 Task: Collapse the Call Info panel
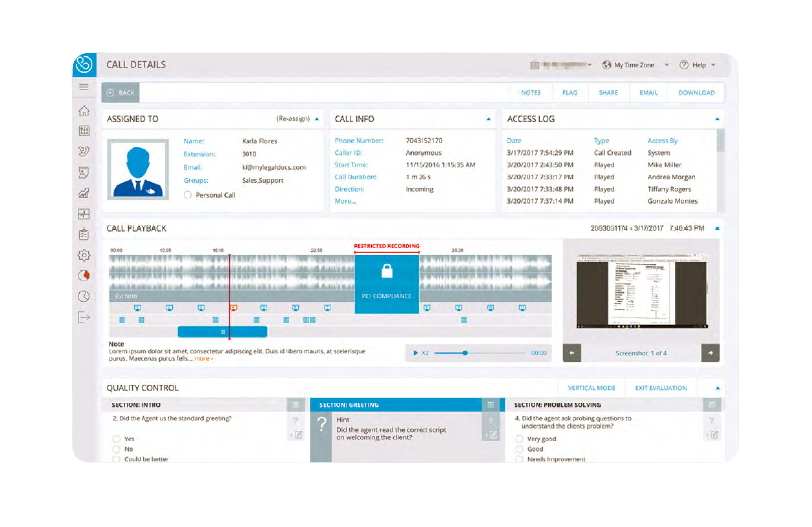point(488,119)
